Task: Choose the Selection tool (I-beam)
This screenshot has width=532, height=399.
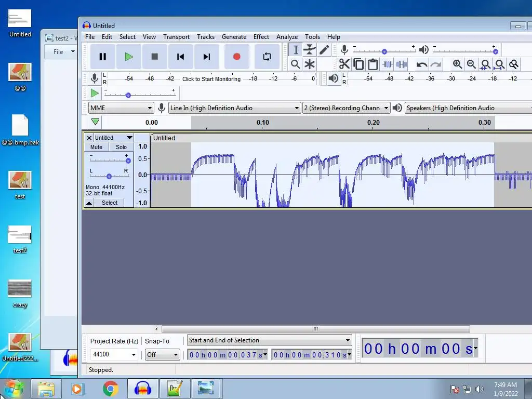Action: pos(296,50)
